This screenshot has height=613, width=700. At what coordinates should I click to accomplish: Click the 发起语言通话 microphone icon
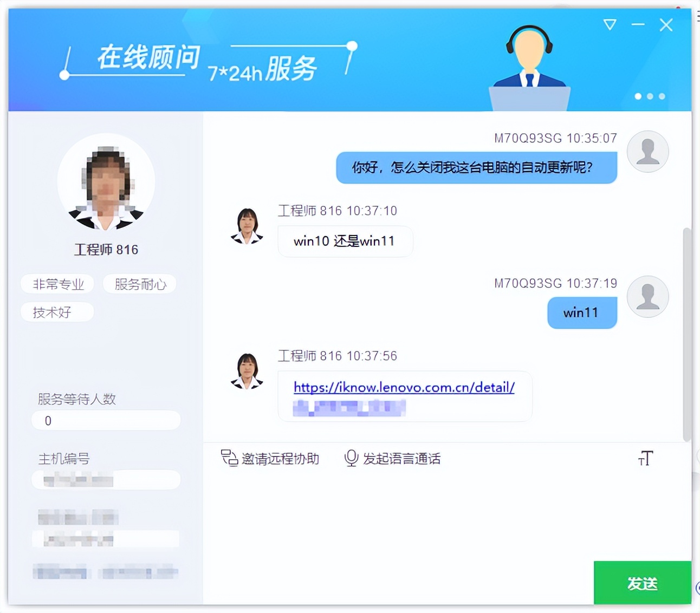pyautogui.click(x=350, y=458)
